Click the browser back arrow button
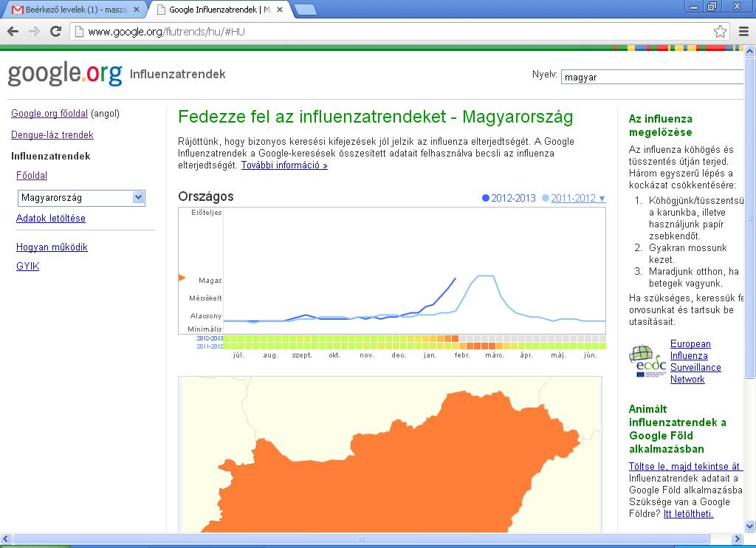 coord(13,31)
